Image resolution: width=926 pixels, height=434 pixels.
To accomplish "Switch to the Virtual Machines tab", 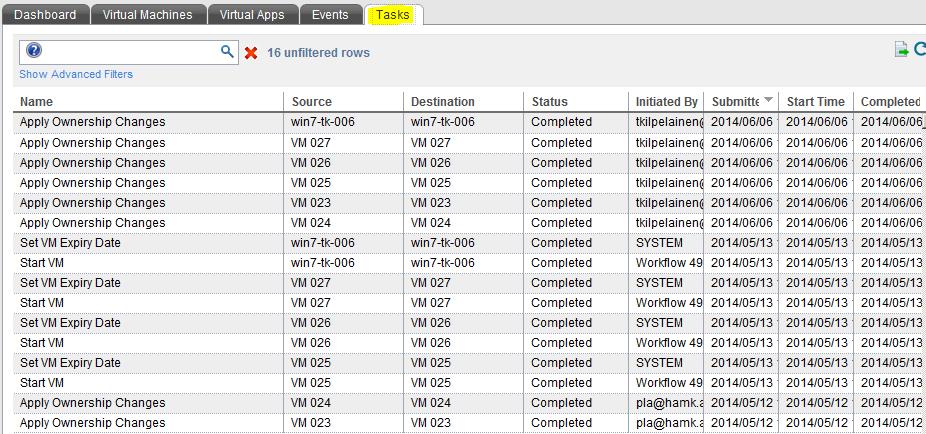I will tap(148, 15).
